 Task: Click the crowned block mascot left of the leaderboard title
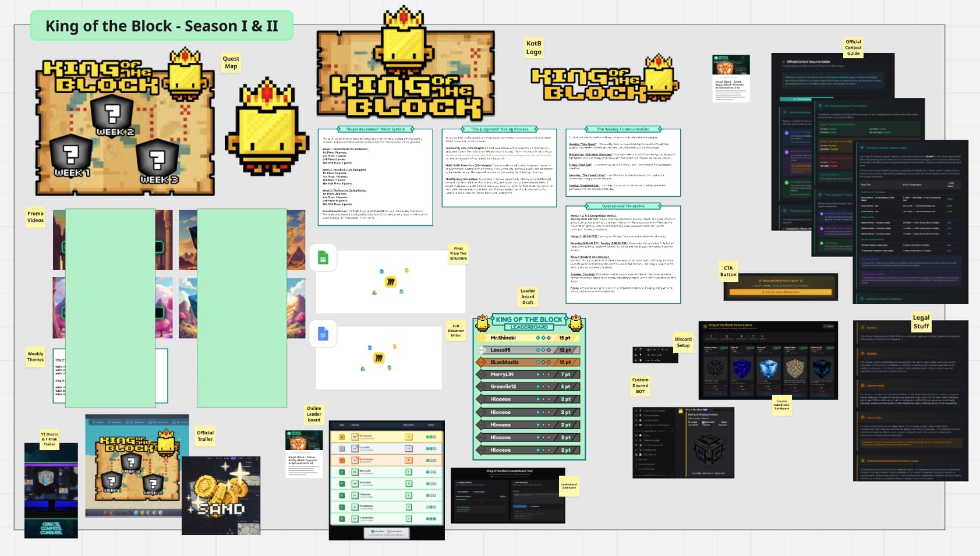[x=483, y=323]
